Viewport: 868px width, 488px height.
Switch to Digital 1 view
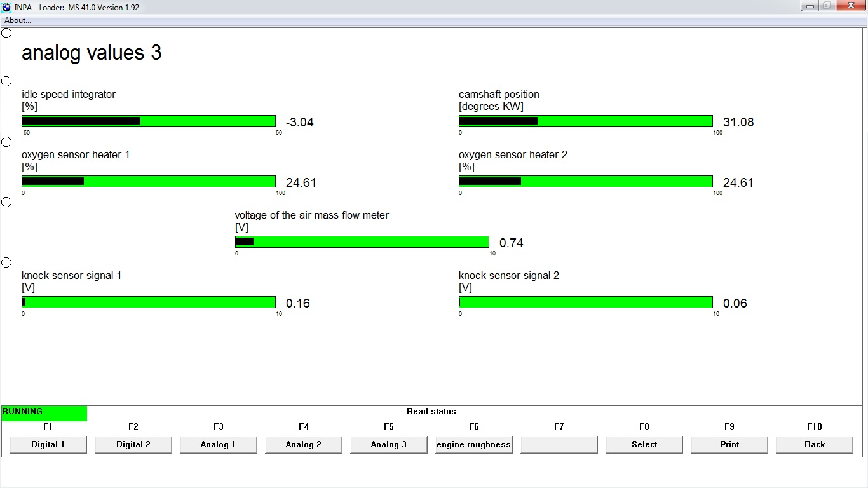point(48,444)
